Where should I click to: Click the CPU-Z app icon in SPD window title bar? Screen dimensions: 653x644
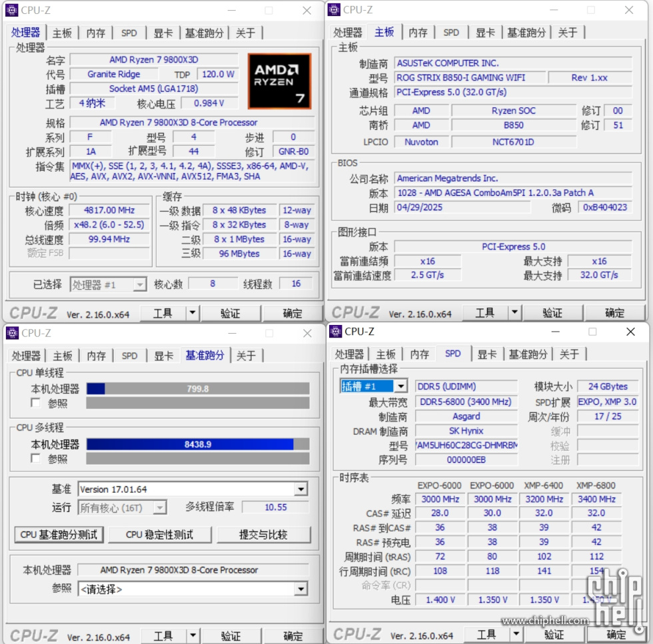click(x=336, y=332)
